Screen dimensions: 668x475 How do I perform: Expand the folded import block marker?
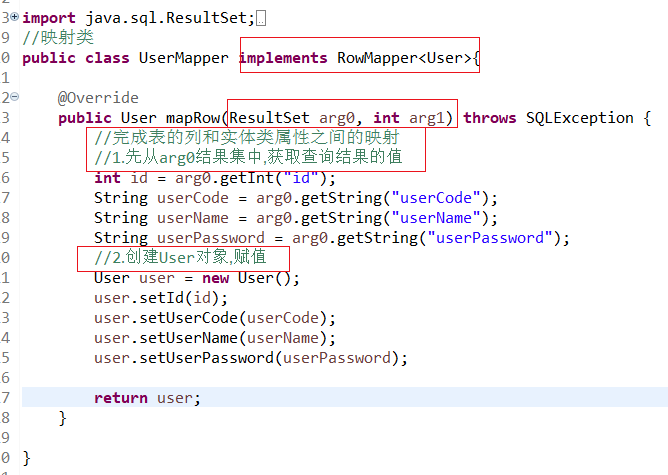point(14,17)
